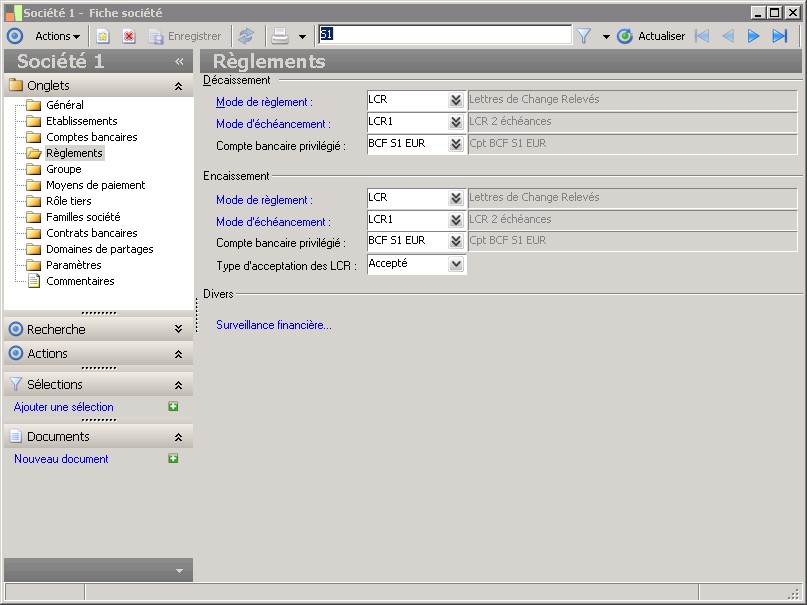Open the Actions menu in toolbar

click(x=57, y=36)
